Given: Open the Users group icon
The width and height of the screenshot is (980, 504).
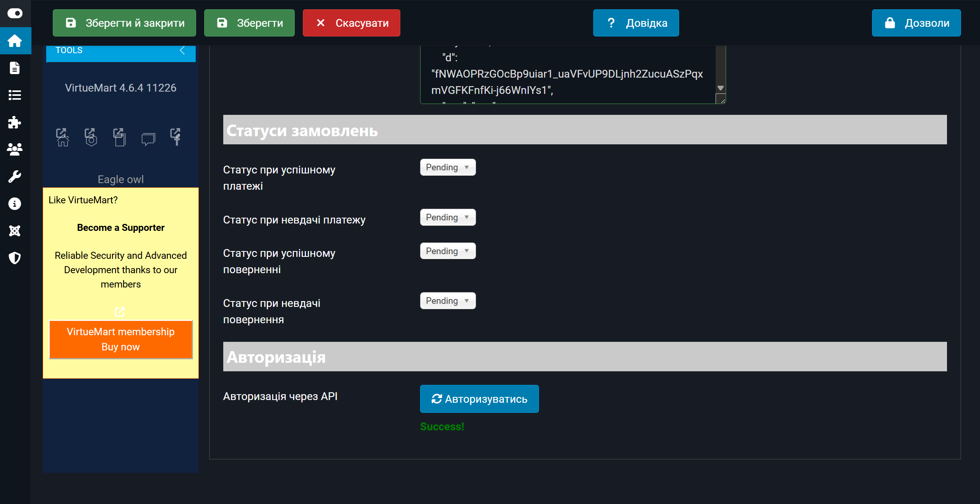Looking at the screenshot, I should (x=15, y=149).
